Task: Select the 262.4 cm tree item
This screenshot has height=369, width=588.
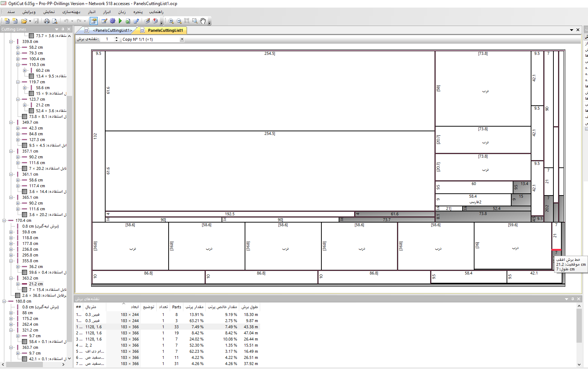Action: click(x=30, y=324)
